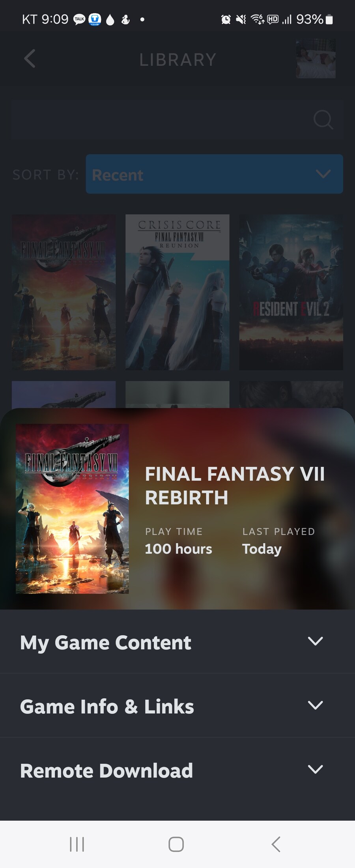Select Crisis Core Reunion cover
The width and height of the screenshot is (355, 868).
(177, 292)
